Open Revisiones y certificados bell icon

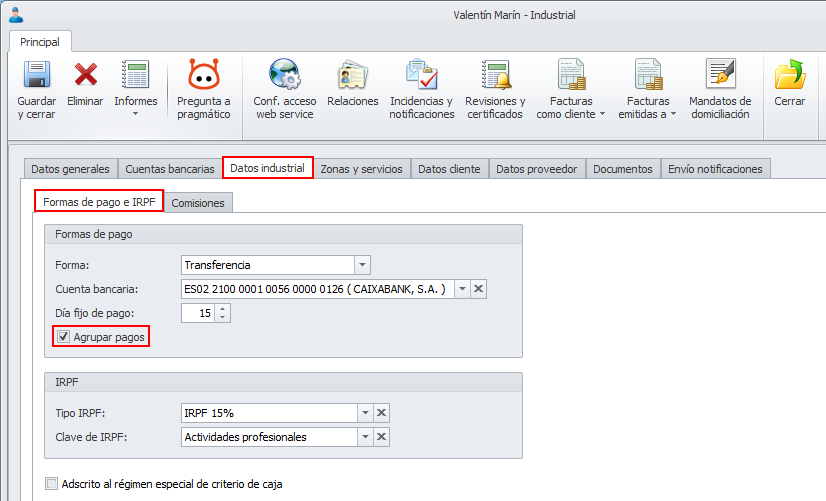[x=495, y=74]
